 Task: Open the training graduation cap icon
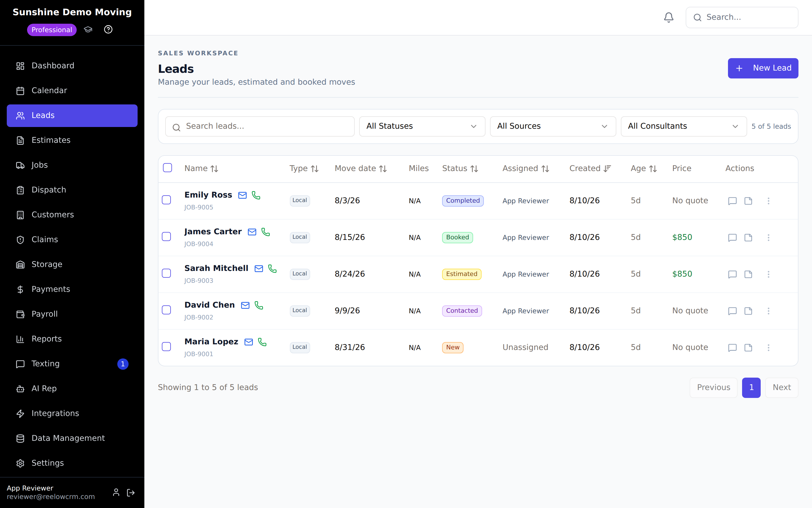click(88, 30)
